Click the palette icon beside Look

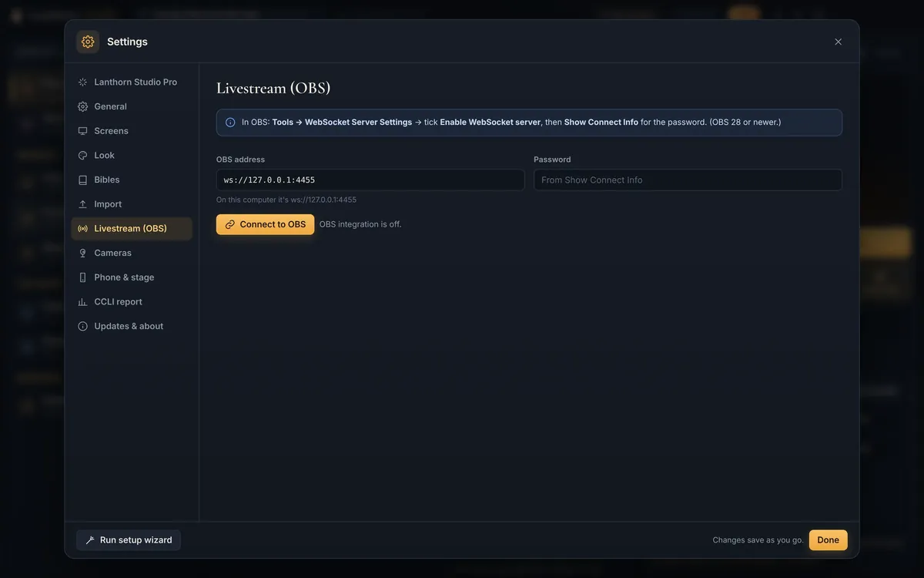82,155
